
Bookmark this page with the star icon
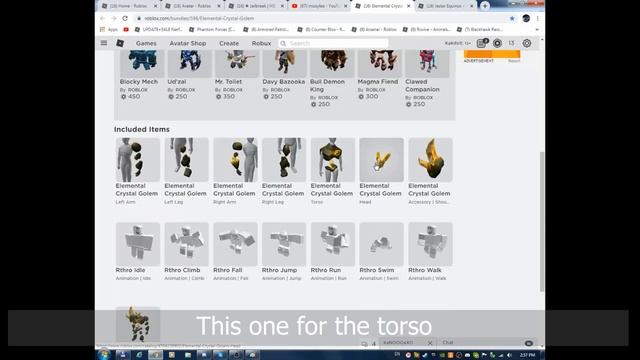[512, 18]
